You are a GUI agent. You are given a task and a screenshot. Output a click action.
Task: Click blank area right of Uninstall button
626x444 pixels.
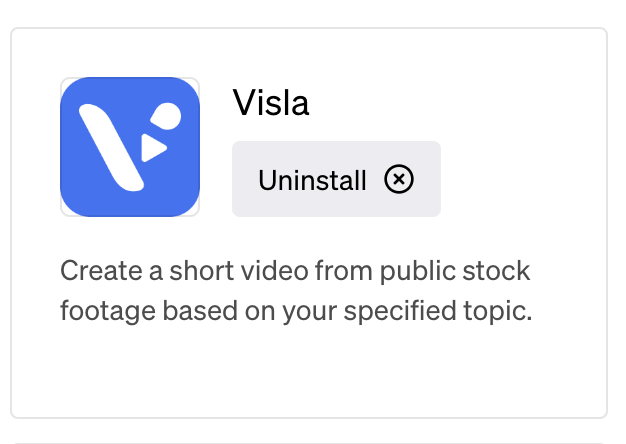[x=519, y=179]
